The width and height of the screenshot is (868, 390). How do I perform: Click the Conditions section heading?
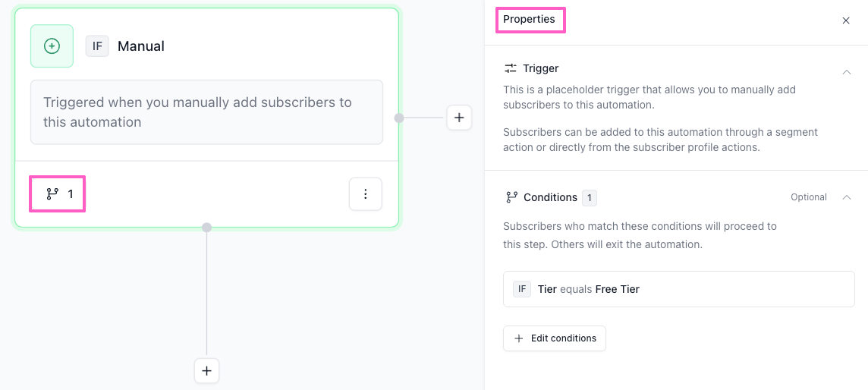coord(550,197)
